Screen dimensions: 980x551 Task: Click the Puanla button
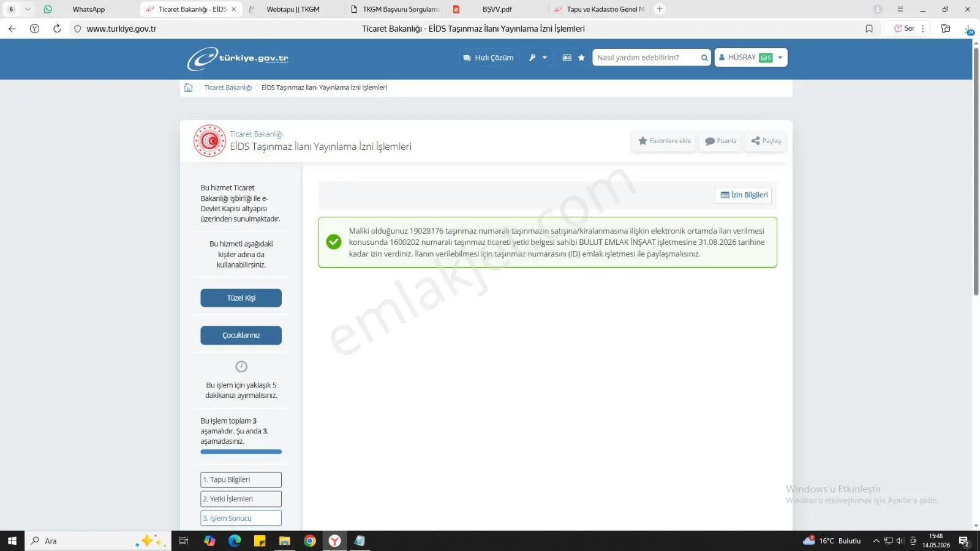pos(720,141)
